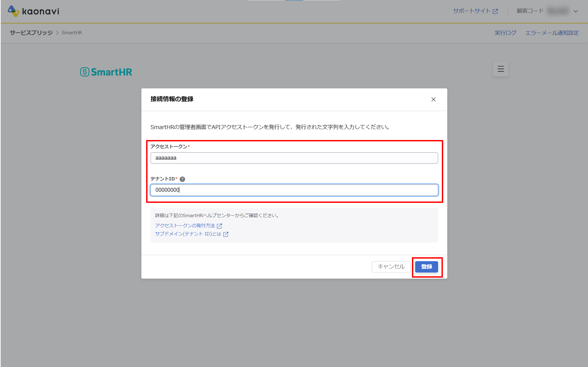Open サブドメイン(テナント ID)とは help link
This screenshot has height=367, width=588.
[192, 234]
